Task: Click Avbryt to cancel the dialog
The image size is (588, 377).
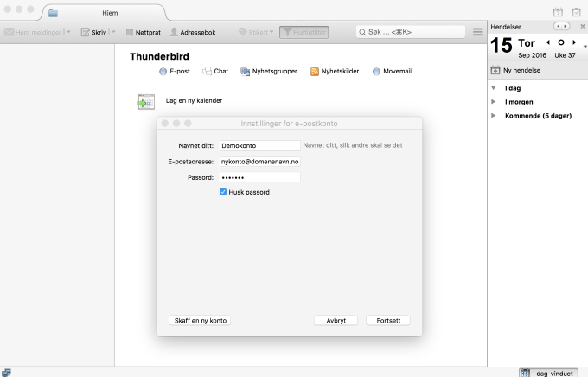Action: point(336,320)
